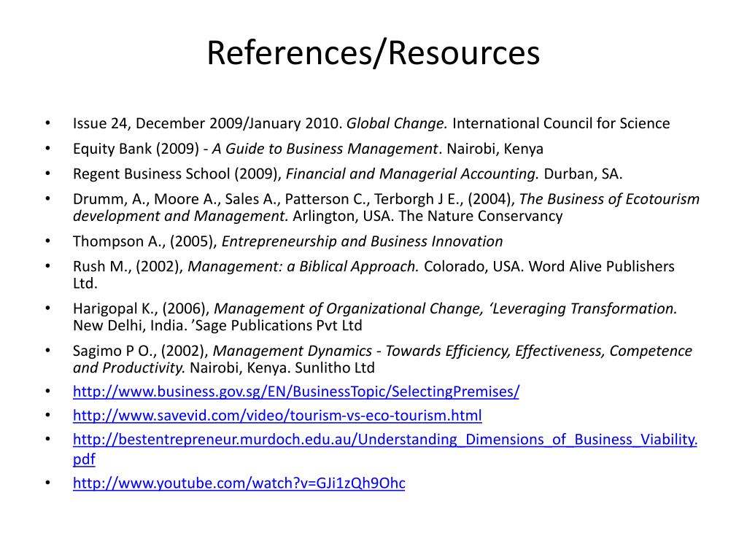
Task: Open the business.gov.sg SelectingPremises link
Action: (x=296, y=392)
